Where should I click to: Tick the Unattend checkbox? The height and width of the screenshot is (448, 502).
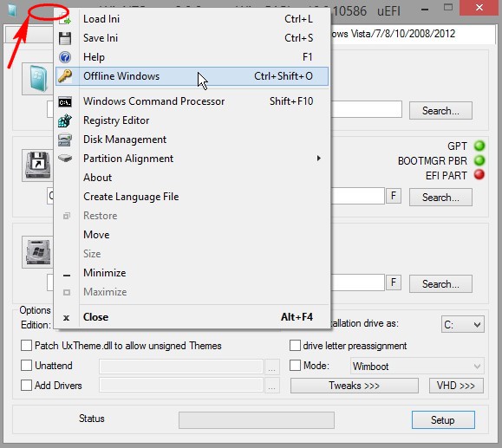26,365
